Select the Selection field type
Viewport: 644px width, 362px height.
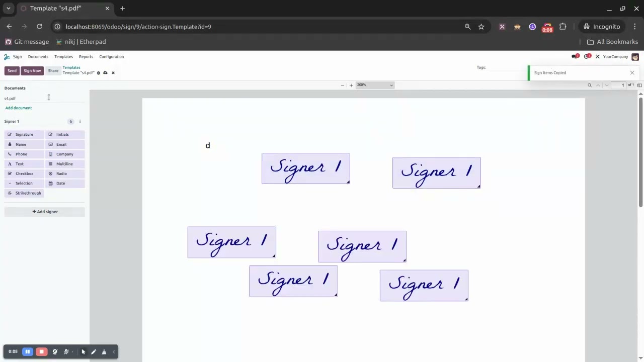pyautogui.click(x=24, y=184)
